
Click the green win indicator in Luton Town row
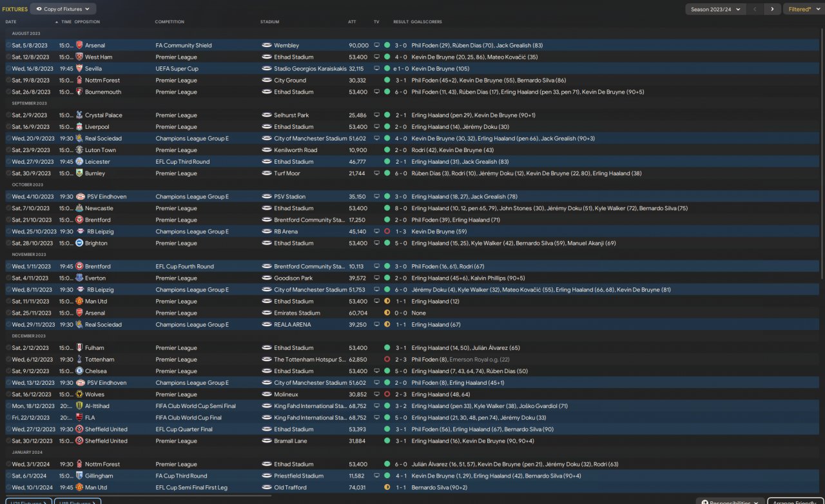387,150
